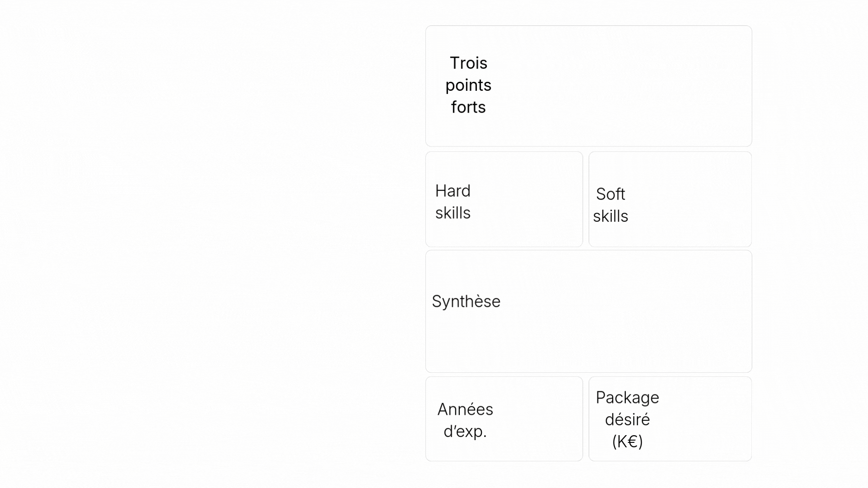The height and width of the screenshot is (488, 868).
Task: Select the empty area of Trois points forts card
Action: click(624, 86)
